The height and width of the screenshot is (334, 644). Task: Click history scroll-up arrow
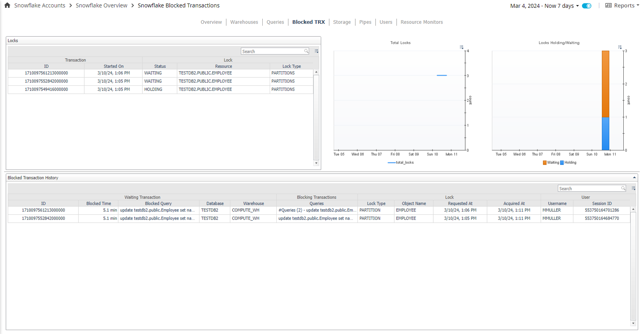(633, 210)
